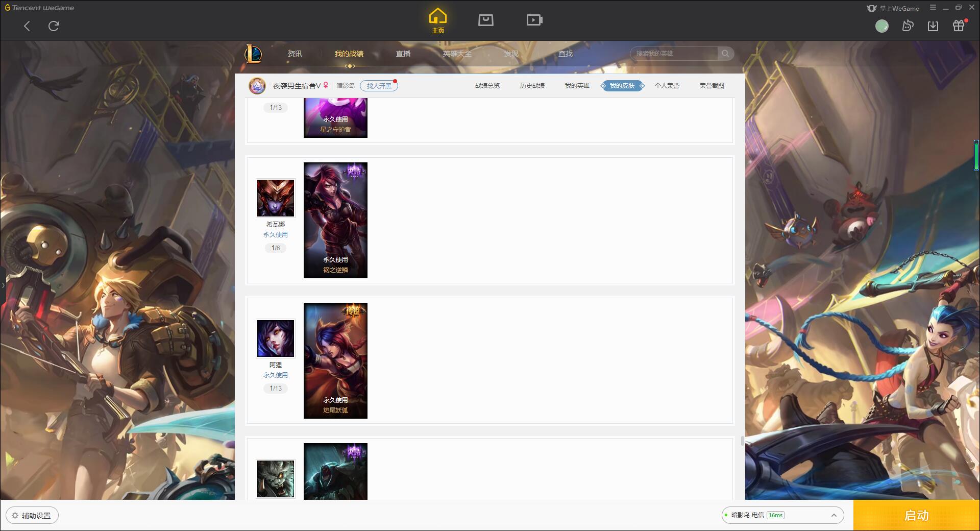Switch to the 英雄大全 tab
This screenshot has height=531, width=980.
(457, 54)
